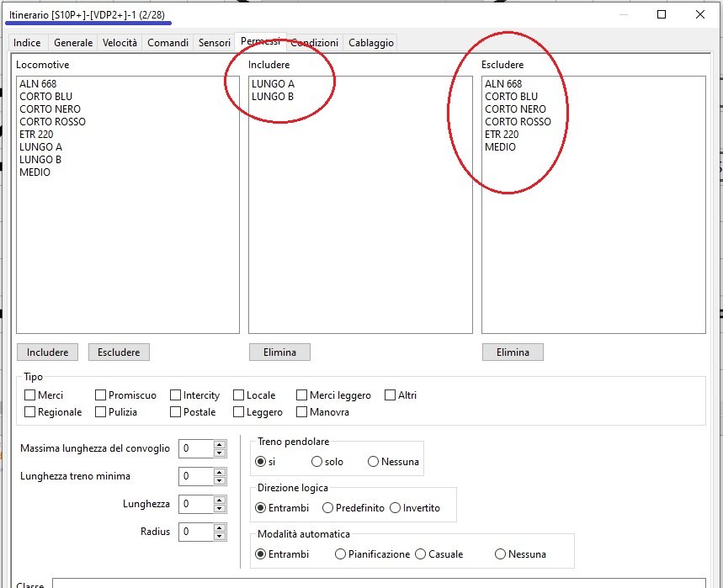
Task: Select LUNGO B in Includere list
Action: (273, 97)
